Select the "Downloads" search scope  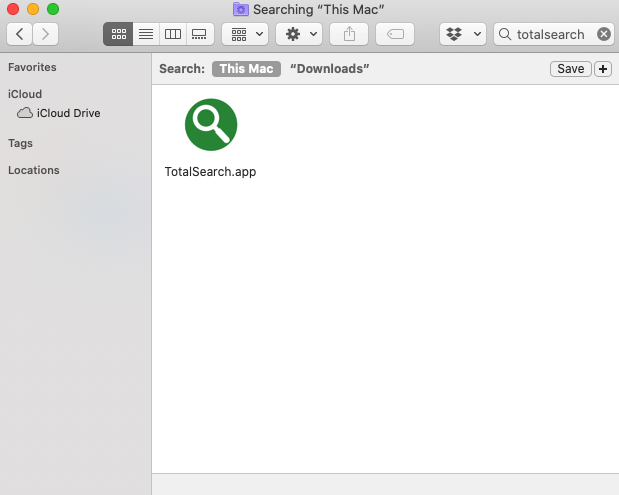tap(330, 69)
